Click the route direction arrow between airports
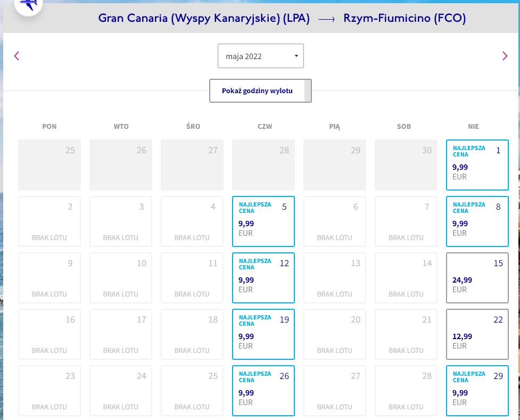520x420 pixels. (x=327, y=20)
